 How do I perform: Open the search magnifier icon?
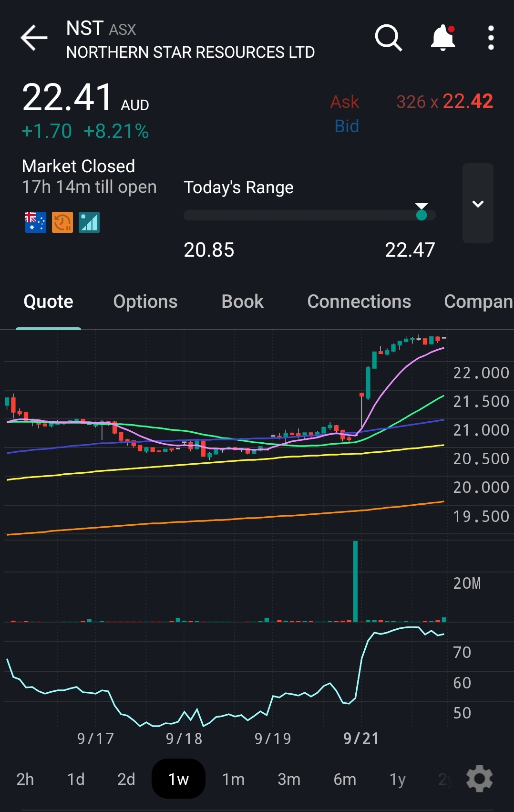click(388, 38)
